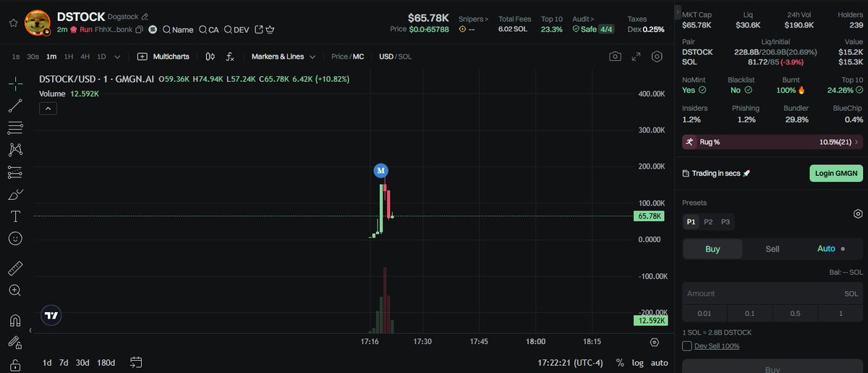
Task: Open the fx indicators menu
Action: pyautogui.click(x=230, y=56)
